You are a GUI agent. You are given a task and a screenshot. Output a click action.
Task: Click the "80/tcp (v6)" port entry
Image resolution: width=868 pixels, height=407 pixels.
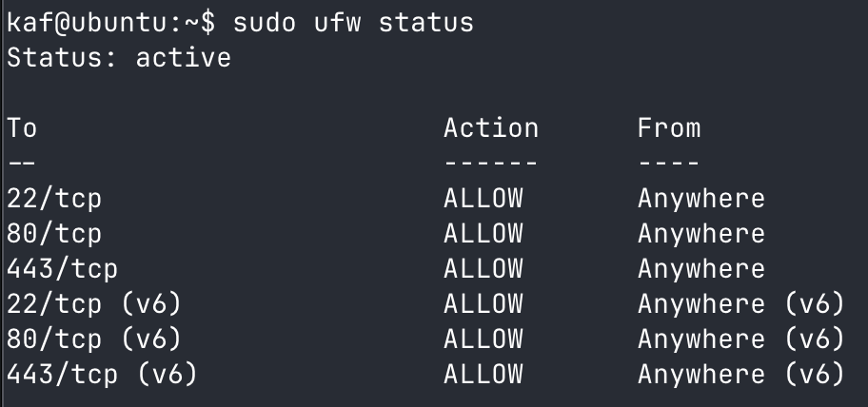click(x=93, y=339)
